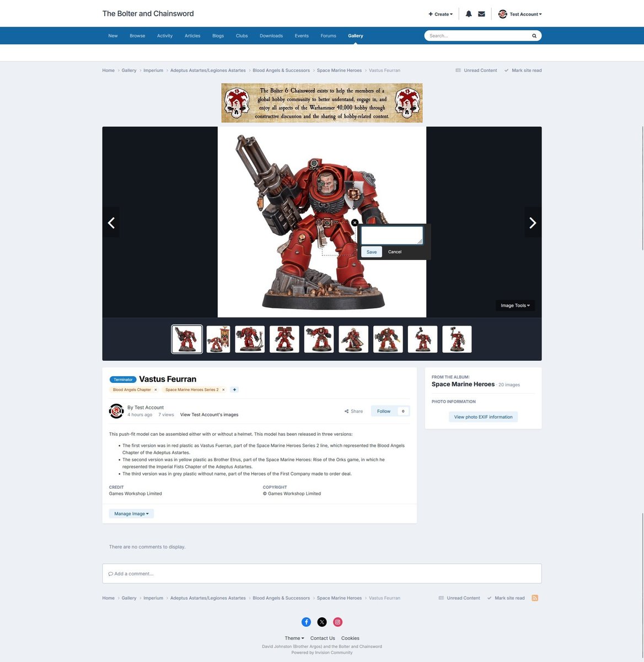Screen dimensions: 644x662
Task: Open Space Marine Heroes in top breadcrumb
Action: coord(339,71)
